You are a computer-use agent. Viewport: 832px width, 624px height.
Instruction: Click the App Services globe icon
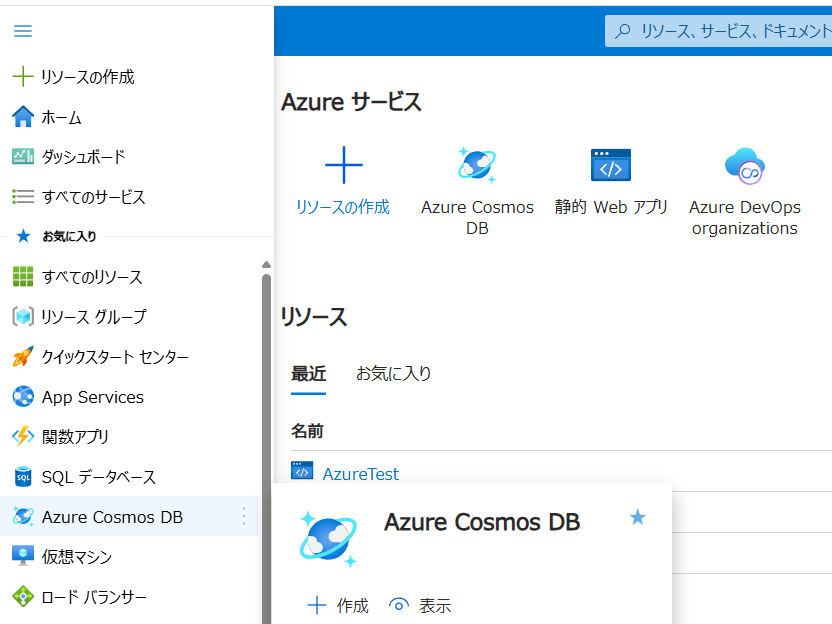coord(23,396)
